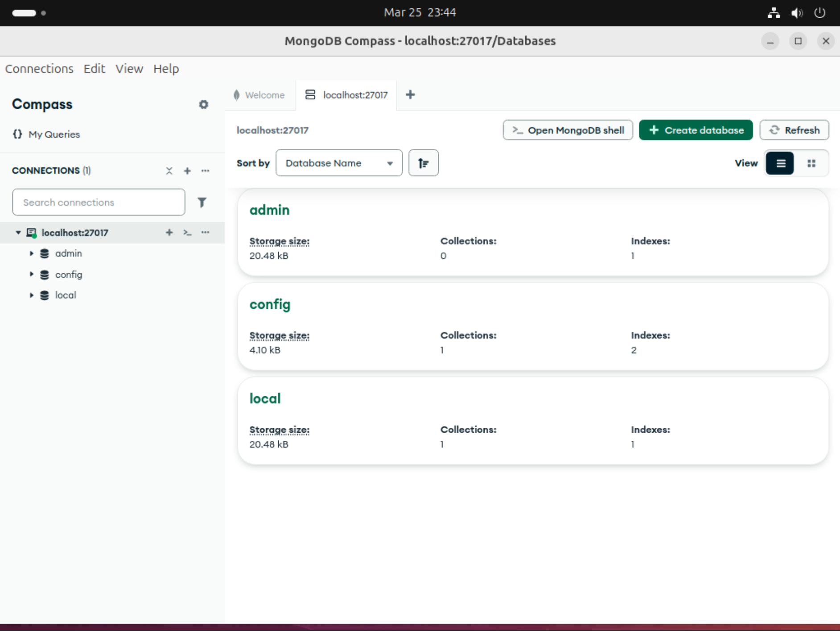Switch database view to grid layout

pos(812,163)
